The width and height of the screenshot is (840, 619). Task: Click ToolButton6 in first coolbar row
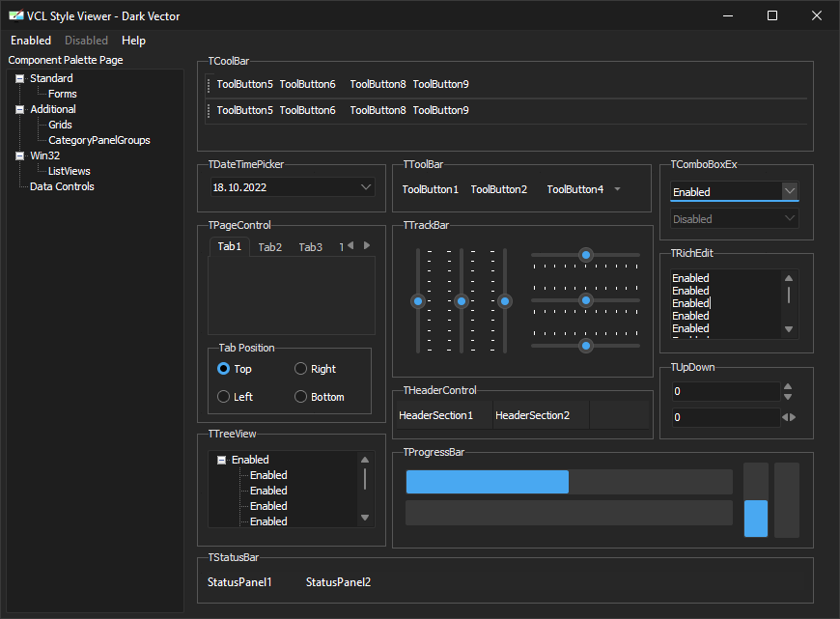click(307, 84)
